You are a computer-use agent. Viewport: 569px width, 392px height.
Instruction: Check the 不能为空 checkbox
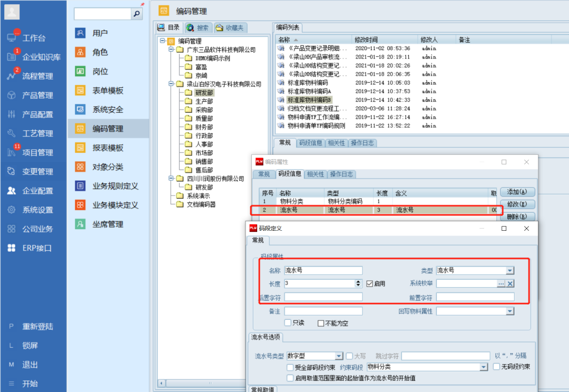pyautogui.click(x=321, y=323)
